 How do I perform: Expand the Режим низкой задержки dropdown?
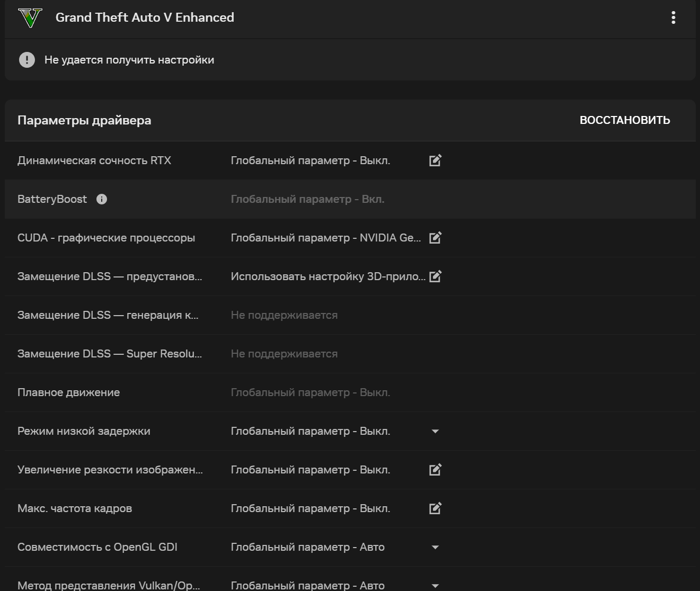click(x=435, y=432)
